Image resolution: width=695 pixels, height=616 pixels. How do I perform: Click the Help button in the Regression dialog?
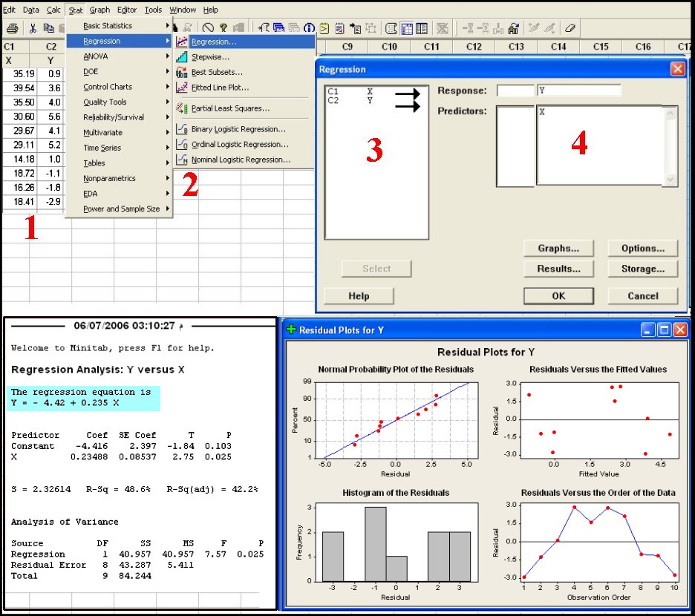pyautogui.click(x=359, y=296)
